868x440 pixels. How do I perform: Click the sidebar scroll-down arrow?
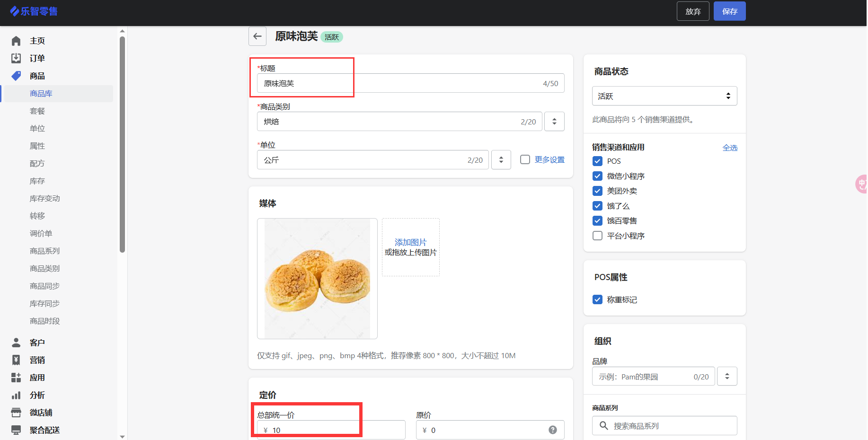click(123, 436)
